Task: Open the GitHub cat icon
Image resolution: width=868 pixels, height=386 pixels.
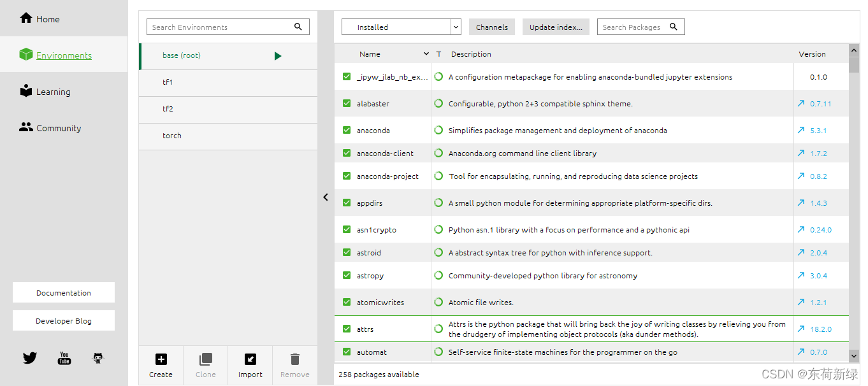Action: pos(98,358)
